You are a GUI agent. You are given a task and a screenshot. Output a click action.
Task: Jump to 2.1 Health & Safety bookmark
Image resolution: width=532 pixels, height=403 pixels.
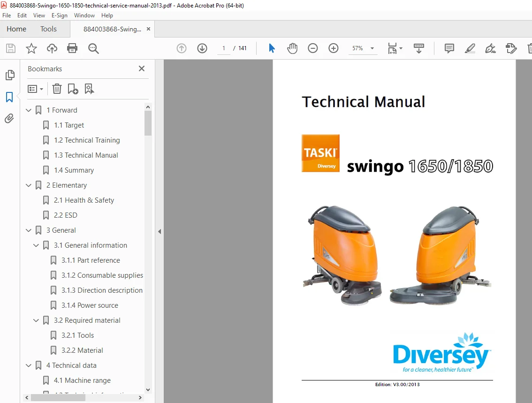pos(84,200)
